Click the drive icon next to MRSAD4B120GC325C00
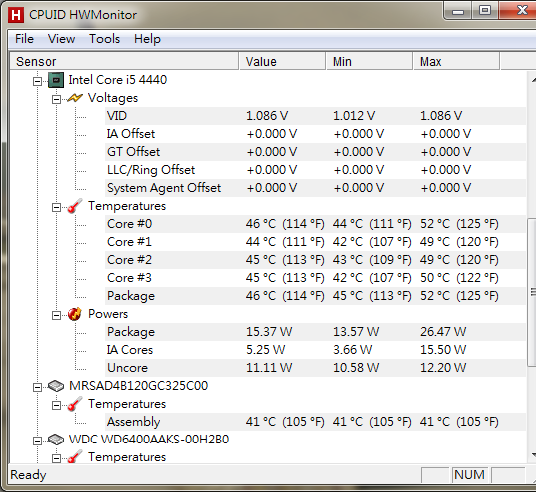The height and width of the screenshot is (492, 536). pos(56,386)
